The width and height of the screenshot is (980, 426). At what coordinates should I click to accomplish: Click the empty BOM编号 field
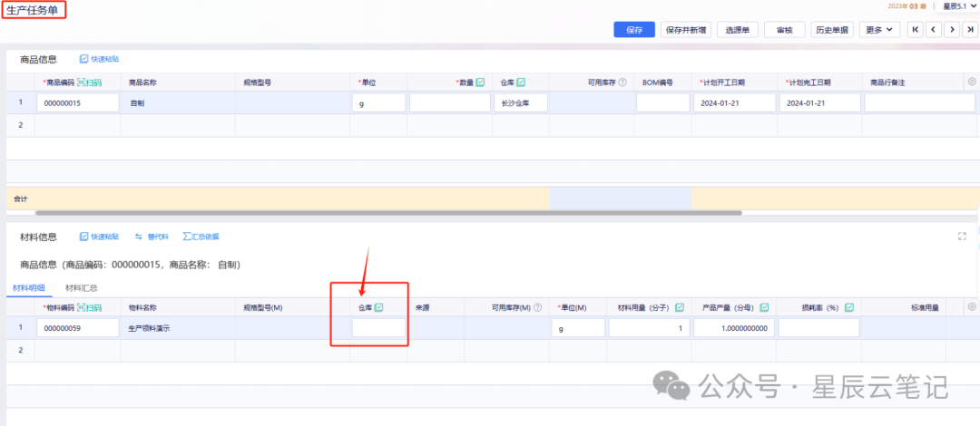662,103
